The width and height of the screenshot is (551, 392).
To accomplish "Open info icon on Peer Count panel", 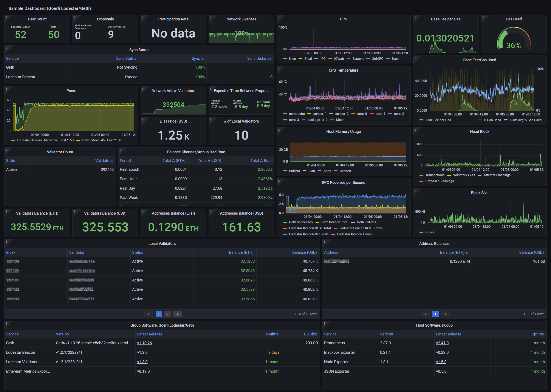I will pos(7,17).
